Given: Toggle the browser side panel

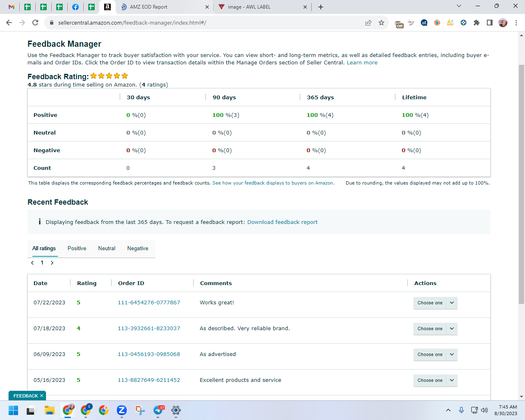Looking at the screenshot, I should tap(490, 23).
